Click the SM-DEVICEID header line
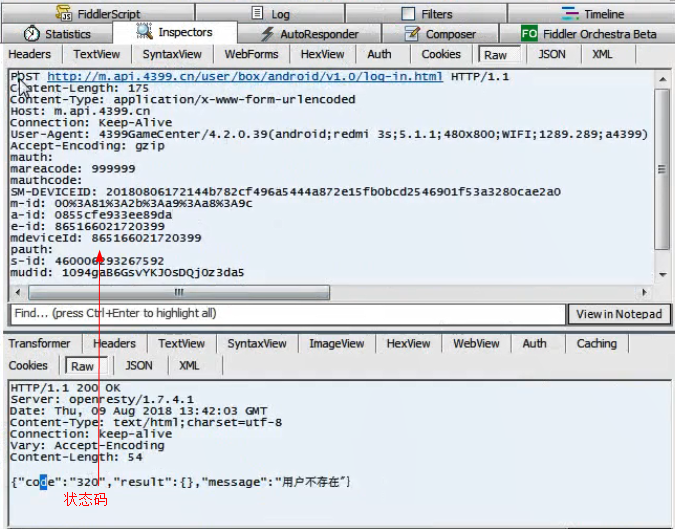 [x=285, y=192]
